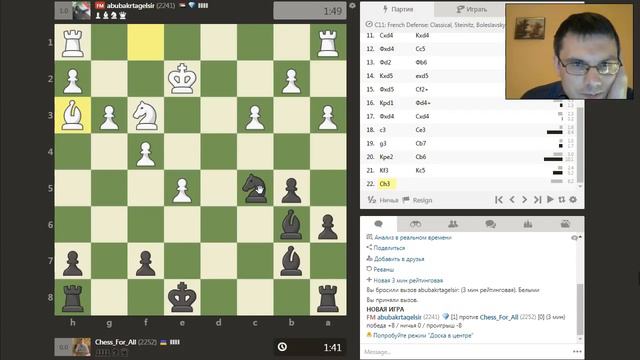Viewport: 640px width, 360px height.
Task: Open the chat bubble tab
Action: coord(378,224)
